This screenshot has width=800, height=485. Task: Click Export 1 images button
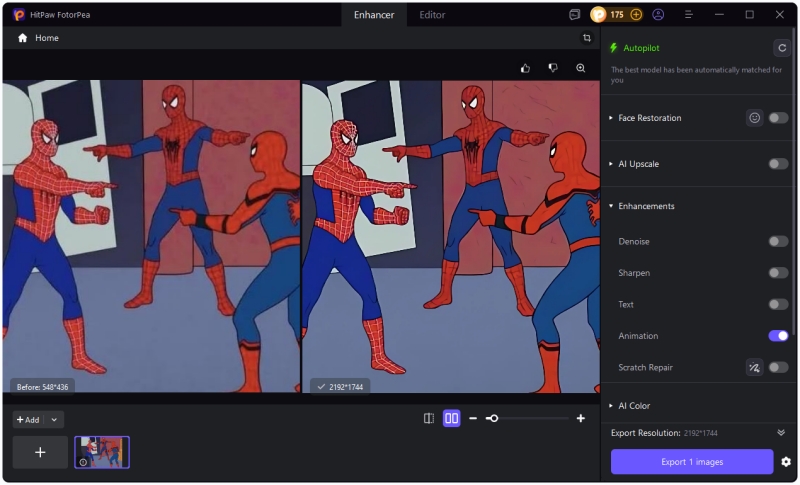point(692,462)
